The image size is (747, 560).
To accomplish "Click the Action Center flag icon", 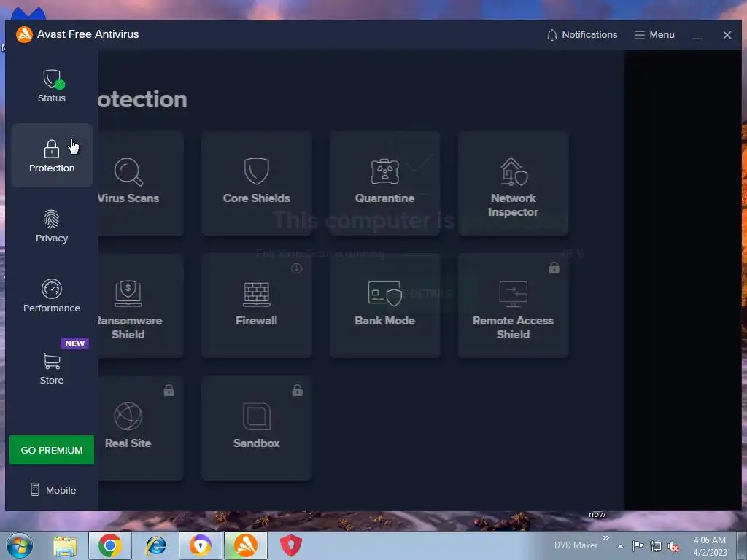I will pos(638,546).
